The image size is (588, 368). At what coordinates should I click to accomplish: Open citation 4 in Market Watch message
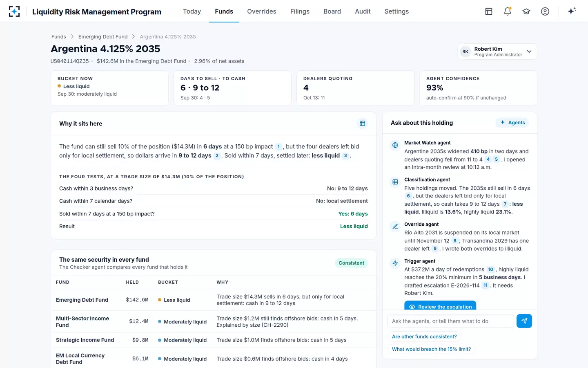click(x=488, y=159)
